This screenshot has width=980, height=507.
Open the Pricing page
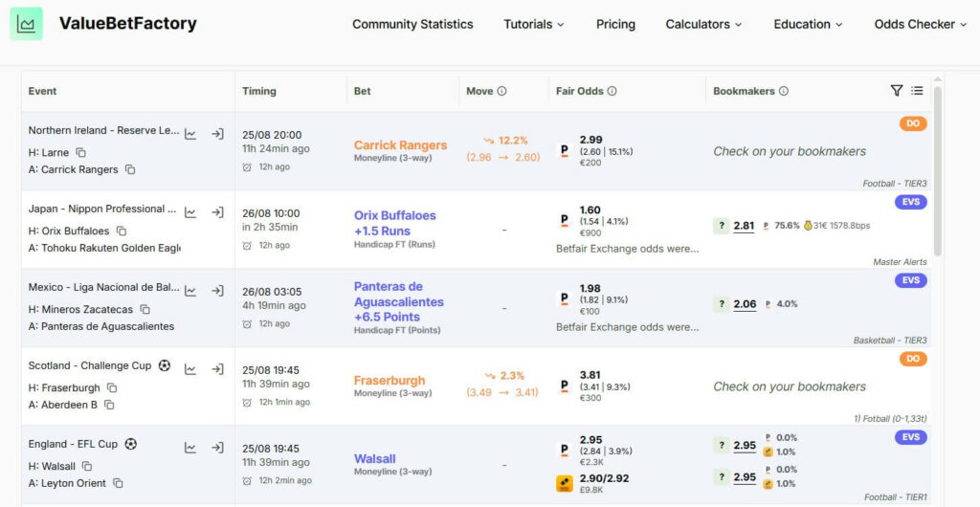pos(615,24)
